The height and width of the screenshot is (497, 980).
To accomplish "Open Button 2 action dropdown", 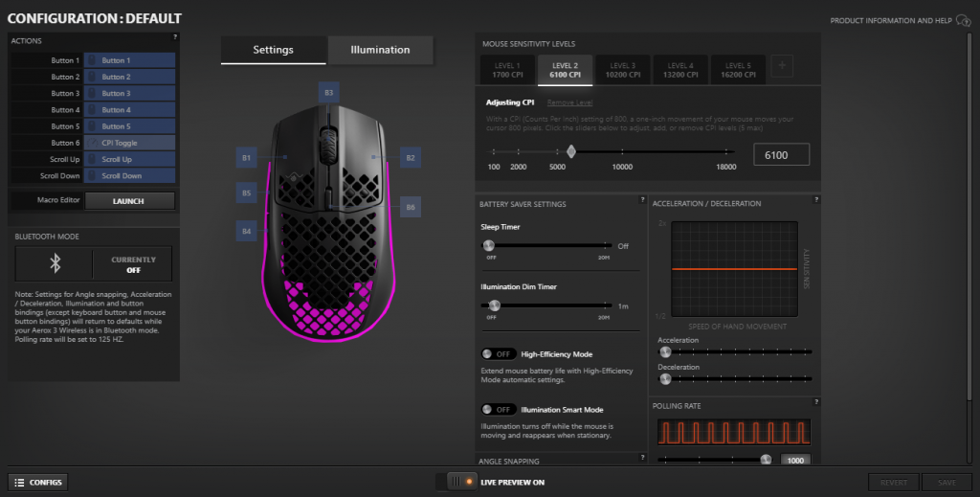I will [129, 77].
